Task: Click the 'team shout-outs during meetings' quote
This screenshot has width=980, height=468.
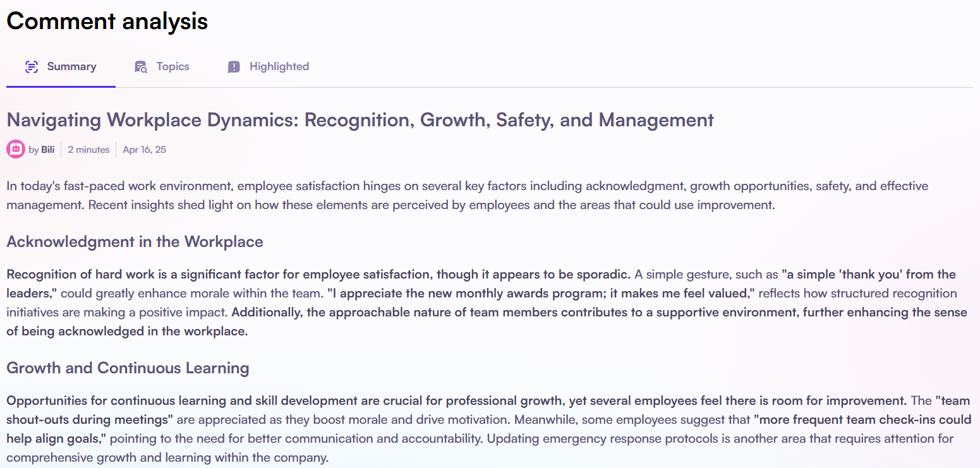Action: coord(470,411)
